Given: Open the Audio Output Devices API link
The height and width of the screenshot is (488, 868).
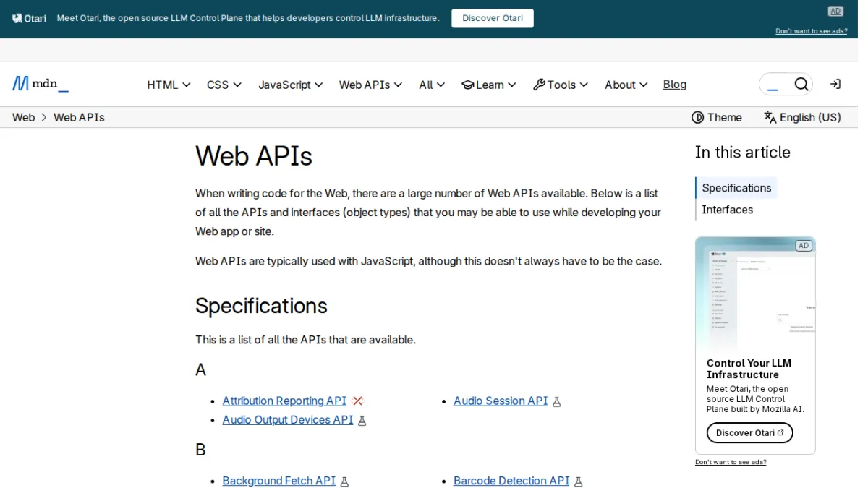Looking at the screenshot, I should (288, 420).
